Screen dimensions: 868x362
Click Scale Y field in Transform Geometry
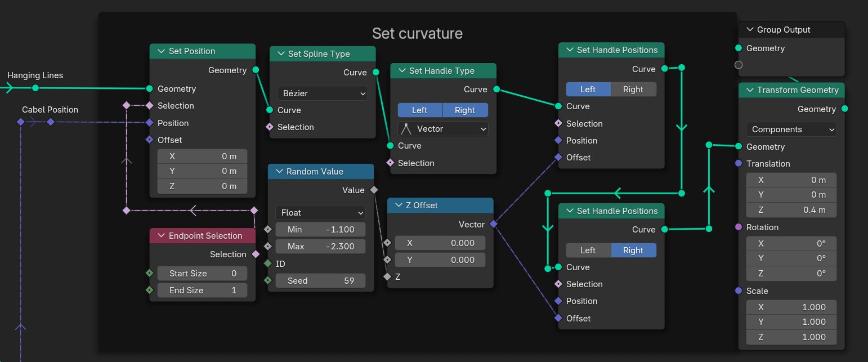tap(791, 322)
